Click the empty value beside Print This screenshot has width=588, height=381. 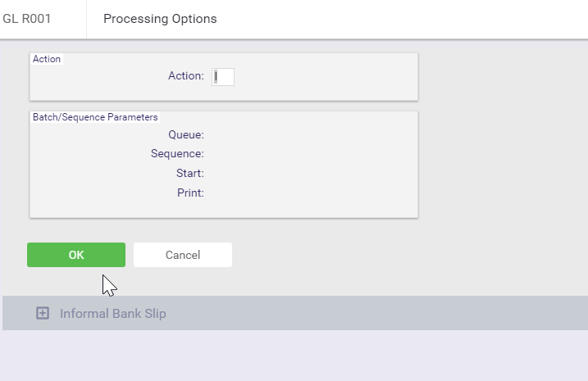click(x=262, y=193)
